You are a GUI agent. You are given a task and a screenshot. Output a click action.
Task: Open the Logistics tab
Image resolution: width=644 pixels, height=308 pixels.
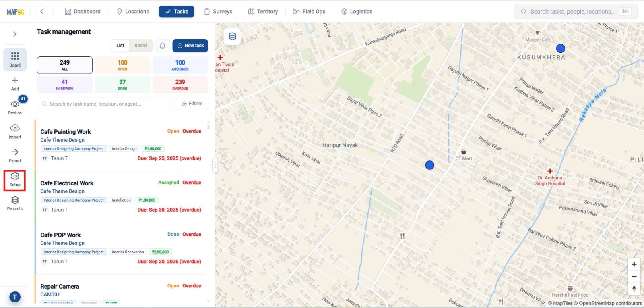357,11
